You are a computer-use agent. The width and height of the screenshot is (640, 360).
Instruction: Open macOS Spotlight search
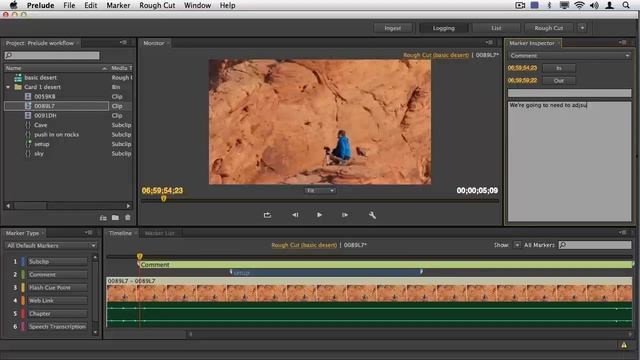(626, 5)
